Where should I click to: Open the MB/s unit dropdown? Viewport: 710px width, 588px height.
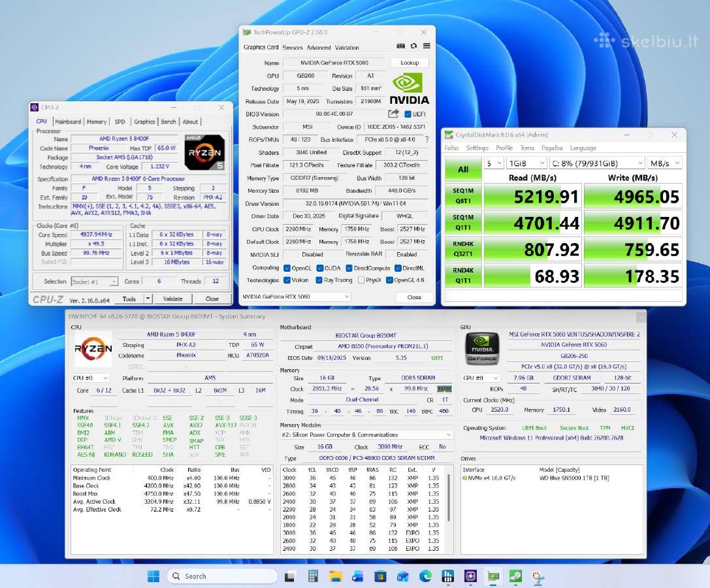point(665,163)
